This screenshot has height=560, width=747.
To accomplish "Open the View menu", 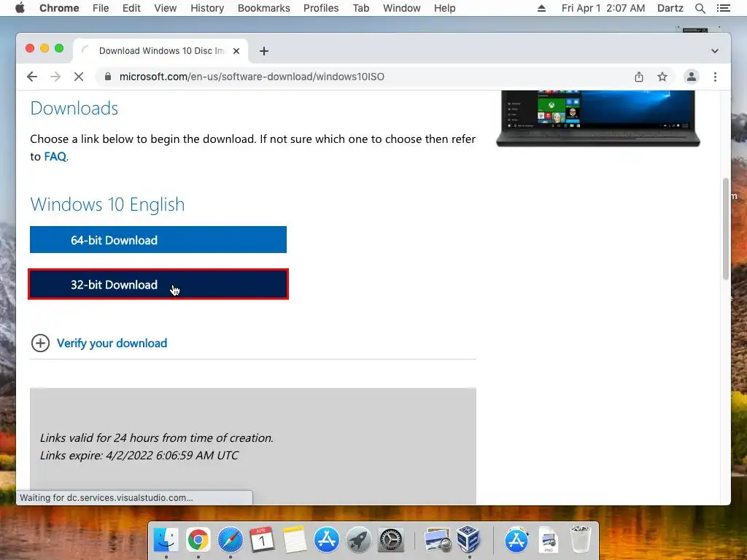I will (166, 8).
